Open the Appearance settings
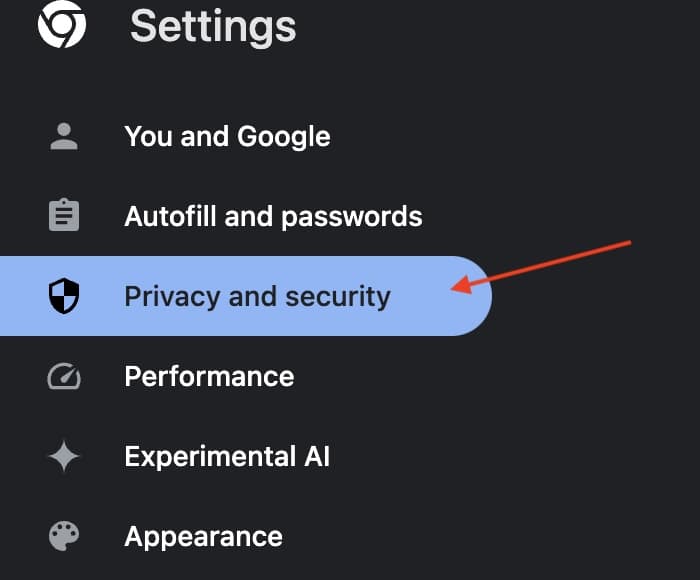 [203, 537]
